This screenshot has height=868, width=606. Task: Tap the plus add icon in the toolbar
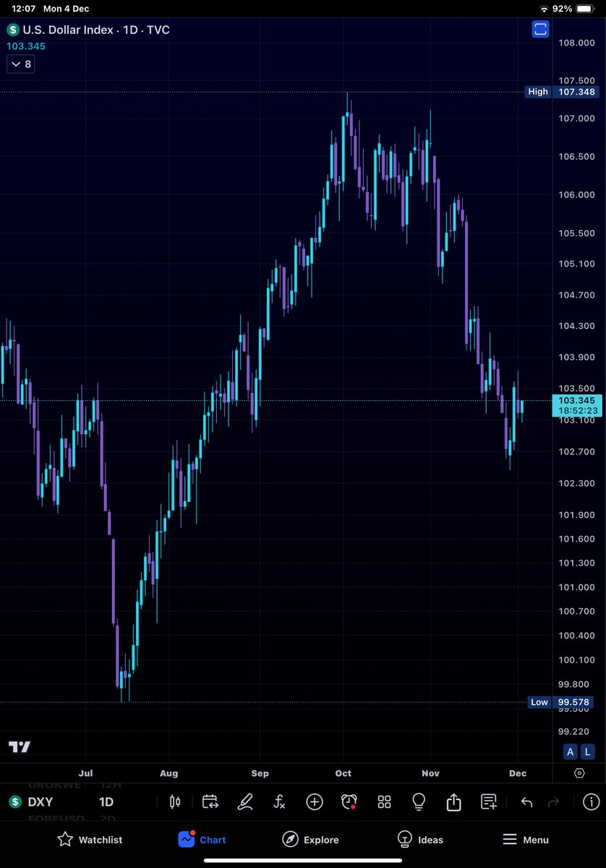[315, 801]
